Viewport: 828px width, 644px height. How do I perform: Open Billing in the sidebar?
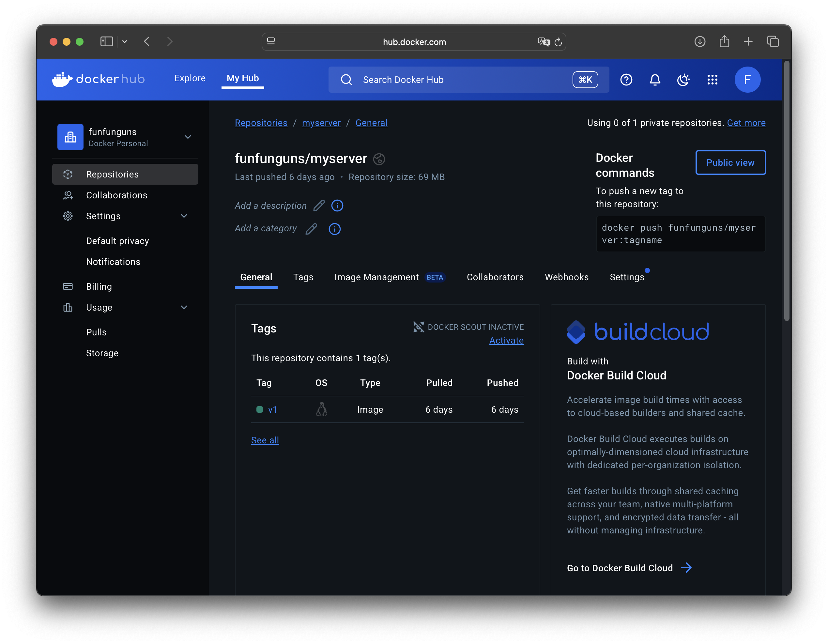pos(125,286)
